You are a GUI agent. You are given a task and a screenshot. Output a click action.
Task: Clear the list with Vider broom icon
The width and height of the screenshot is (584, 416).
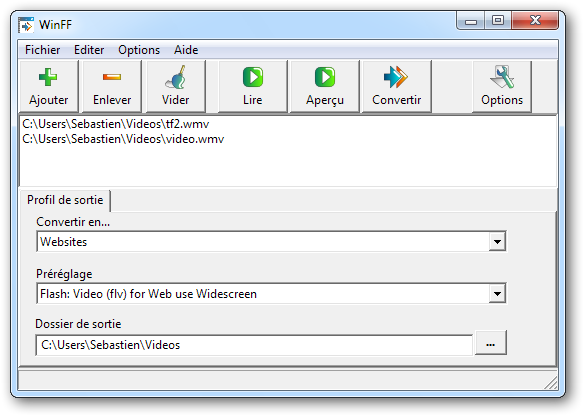coord(175,77)
